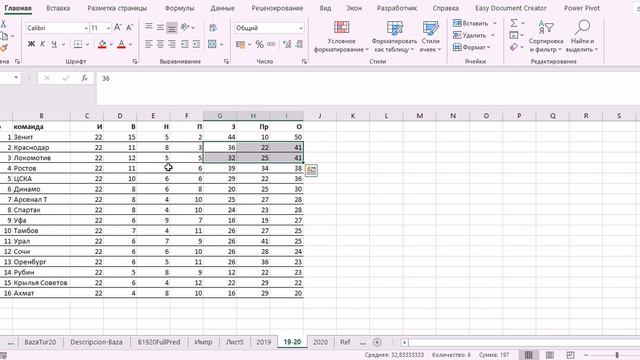Screen dimensions: 640x360
Task: Select cell with team Зенит
Action: coord(41,137)
